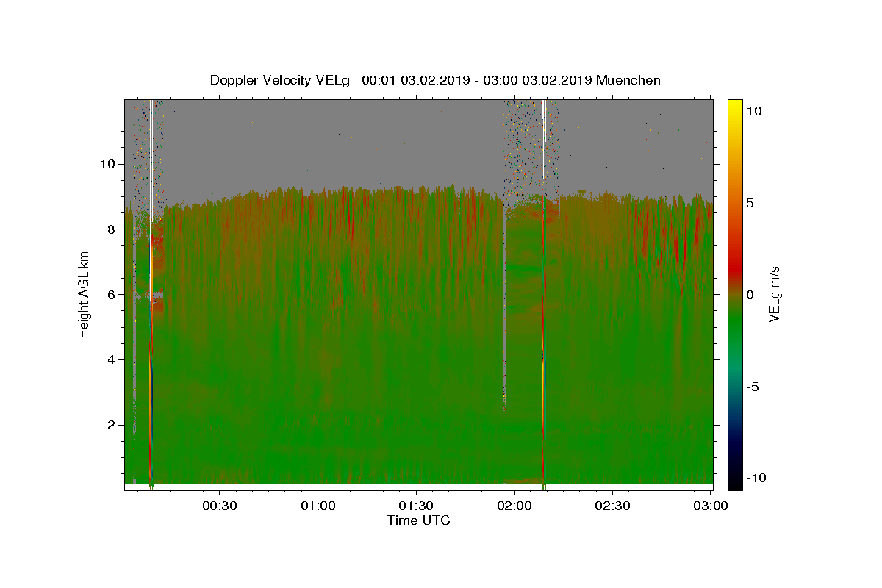Click the Height AGL km axis title
Viewport: 882px width, 588px height.
84,294
